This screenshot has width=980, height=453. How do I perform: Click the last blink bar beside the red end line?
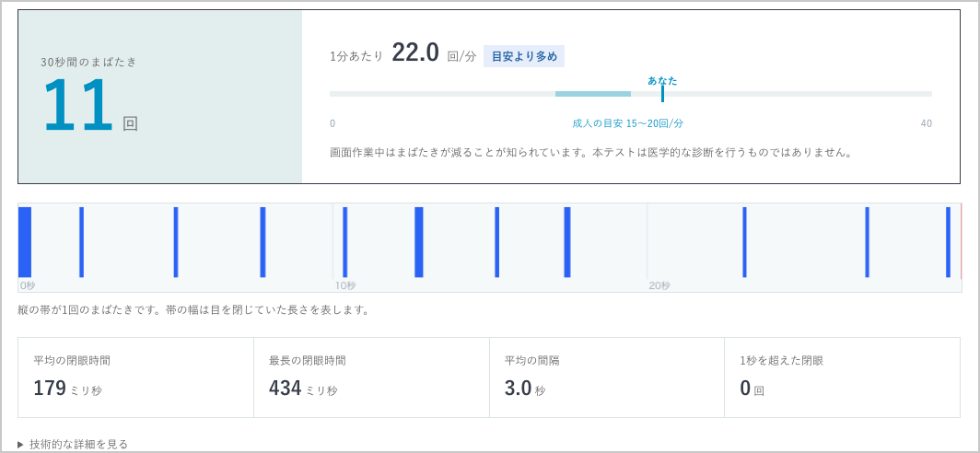[948, 242]
